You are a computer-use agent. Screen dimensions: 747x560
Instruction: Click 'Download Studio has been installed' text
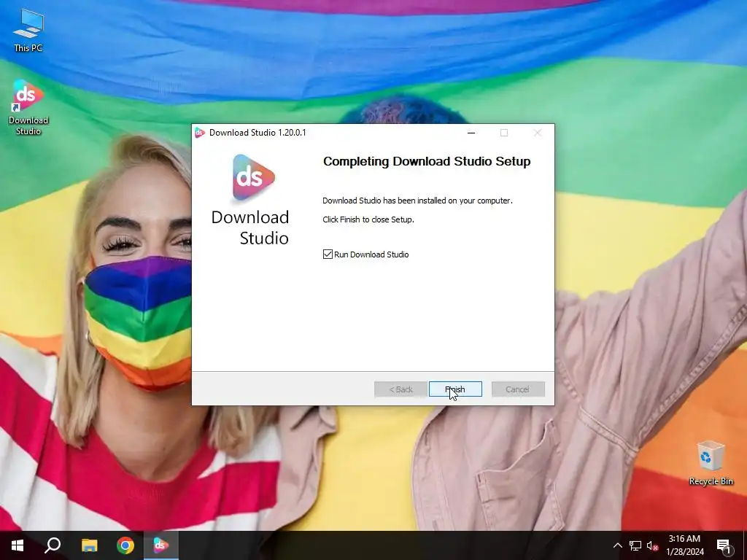417,201
